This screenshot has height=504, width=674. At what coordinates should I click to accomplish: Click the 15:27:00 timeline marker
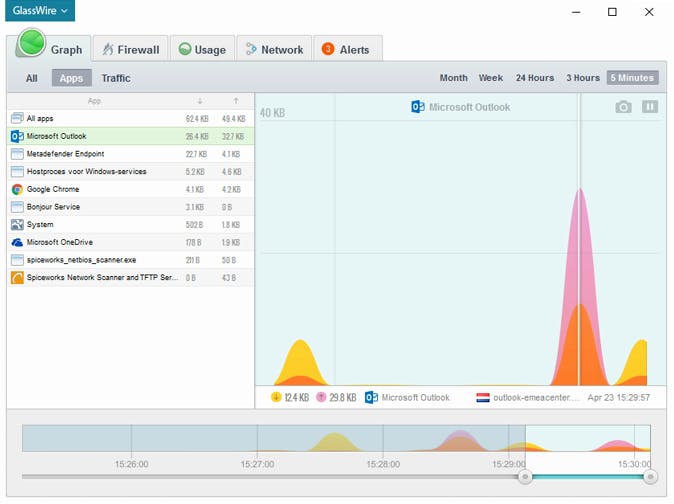click(257, 464)
